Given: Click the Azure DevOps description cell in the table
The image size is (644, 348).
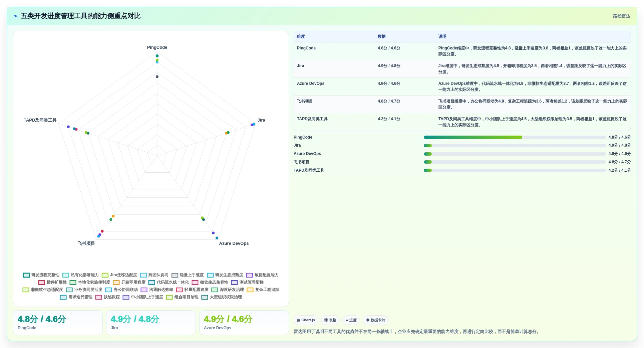Looking at the screenshot, I should [533, 86].
